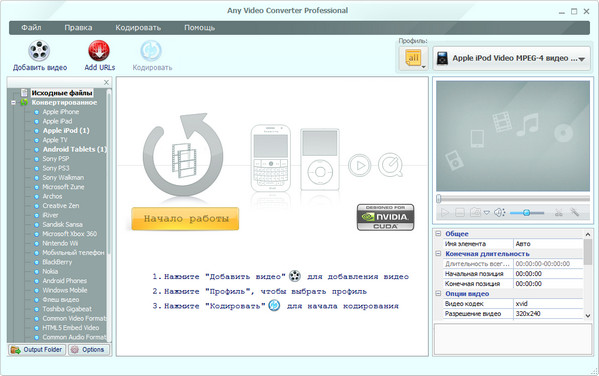Click the Конечная позиция value field
Image resolution: width=599 pixels, height=376 pixels.
coord(548,284)
